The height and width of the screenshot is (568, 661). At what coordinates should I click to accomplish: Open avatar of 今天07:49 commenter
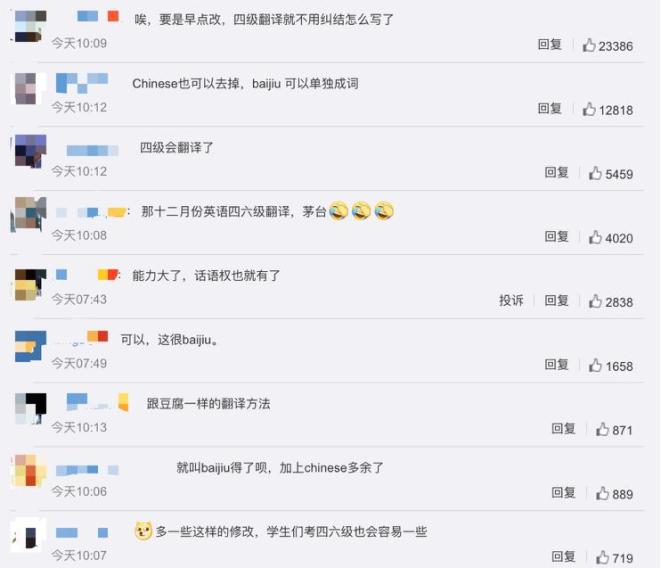pos(30,346)
